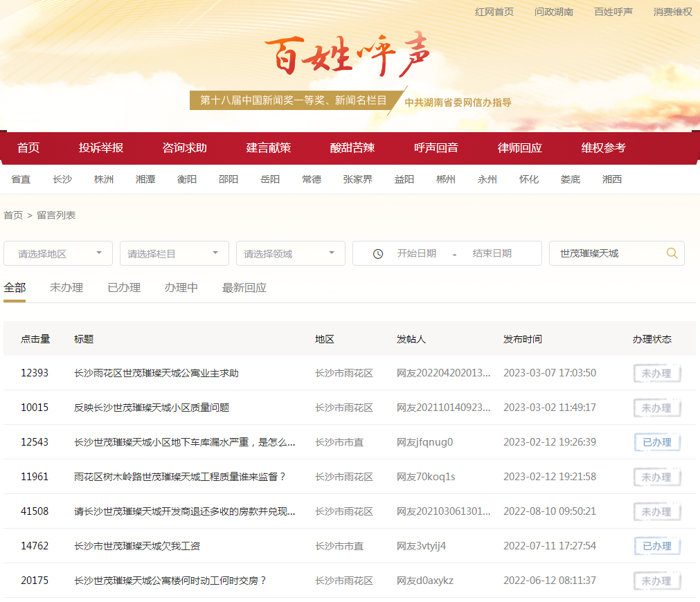Open the 请选择地区 region dropdown
This screenshot has height=602, width=700.
tap(58, 254)
